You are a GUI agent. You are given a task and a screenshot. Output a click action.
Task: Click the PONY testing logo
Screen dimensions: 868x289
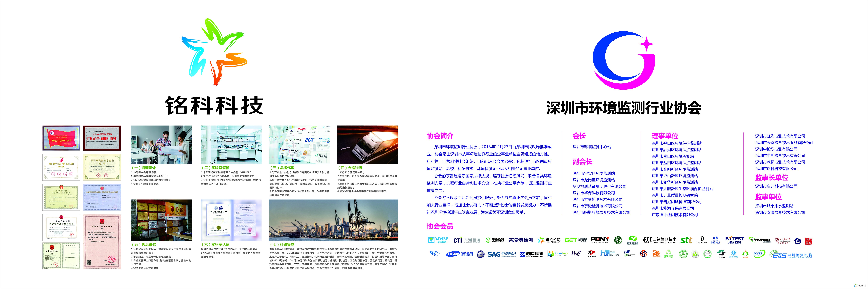(x=600, y=240)
